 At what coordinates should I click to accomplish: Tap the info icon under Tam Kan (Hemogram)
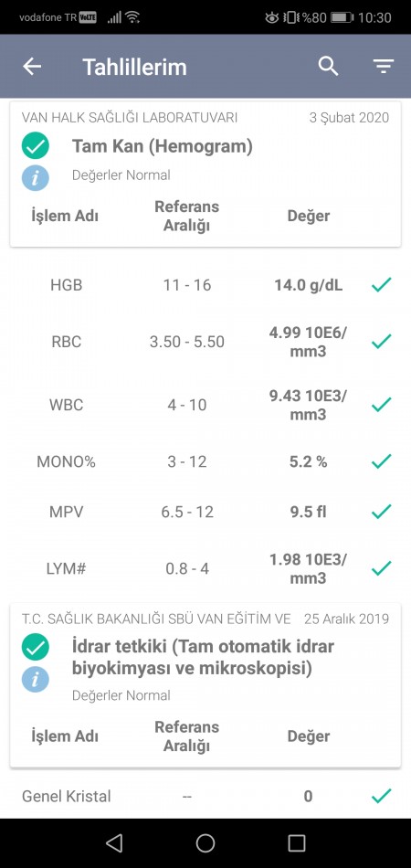pyautogui.click(x=36, y=177)
